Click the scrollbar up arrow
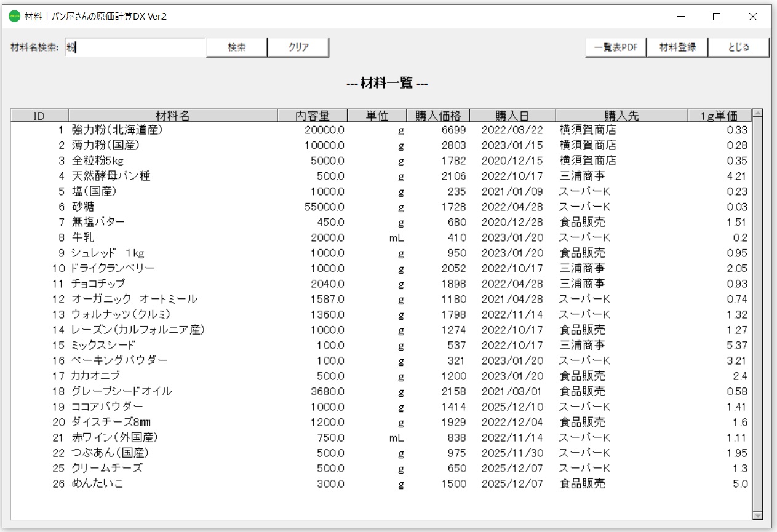777x532 pixels. [x=758, y=114]
